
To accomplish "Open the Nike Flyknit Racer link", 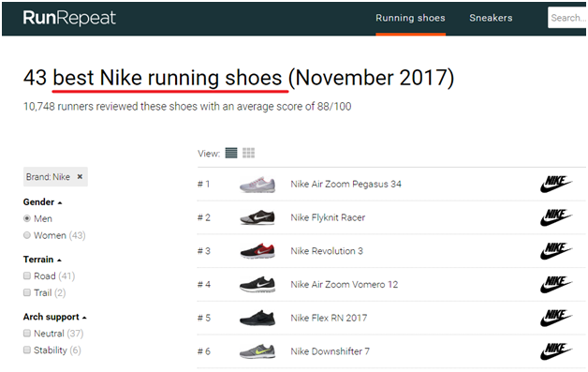I will [328, 217].
